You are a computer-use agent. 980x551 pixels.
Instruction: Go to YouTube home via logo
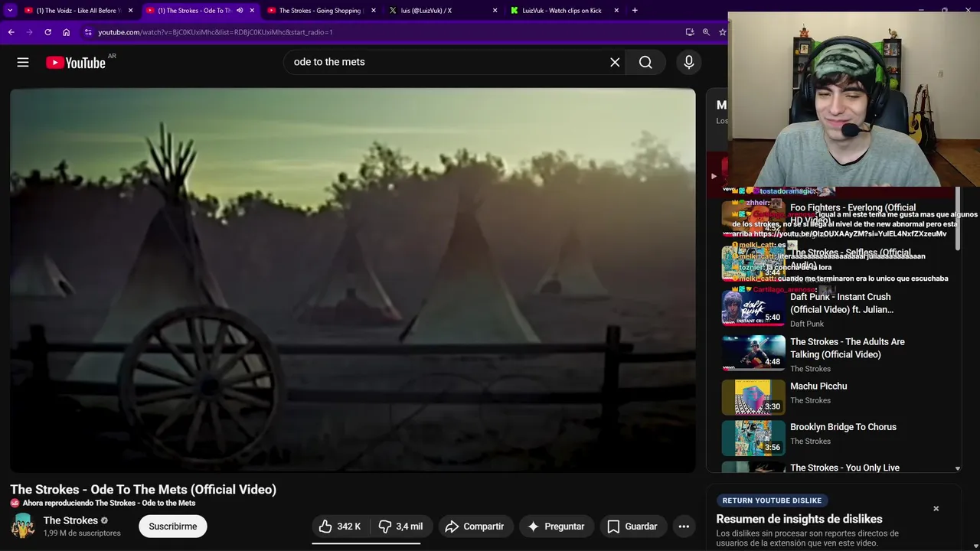click(x=76, y=63)
